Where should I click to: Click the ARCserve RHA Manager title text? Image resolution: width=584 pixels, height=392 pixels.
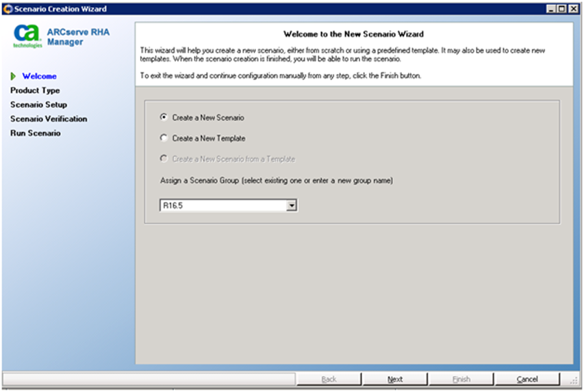coord(78,37)
